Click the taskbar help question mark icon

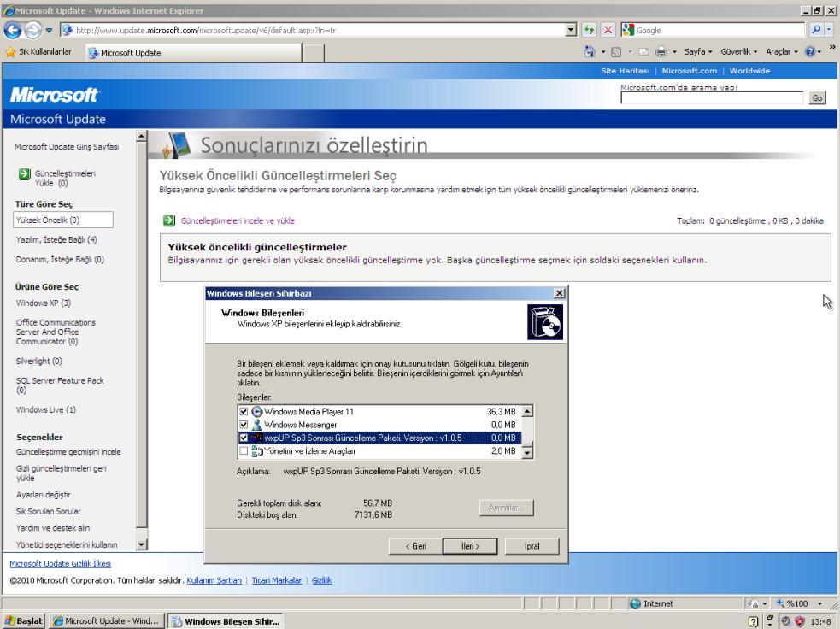point(753,621)
